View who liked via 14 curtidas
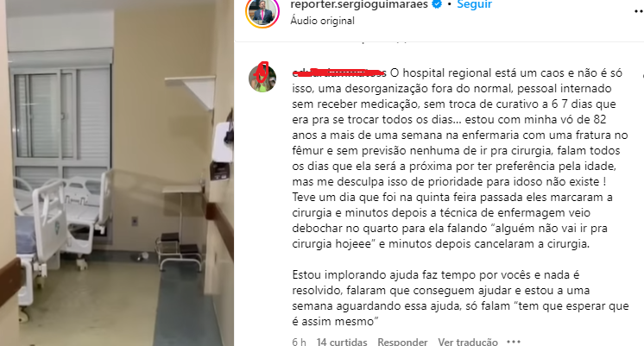The width and height of the screenshot is (644, 346). (x=342, y=342)
